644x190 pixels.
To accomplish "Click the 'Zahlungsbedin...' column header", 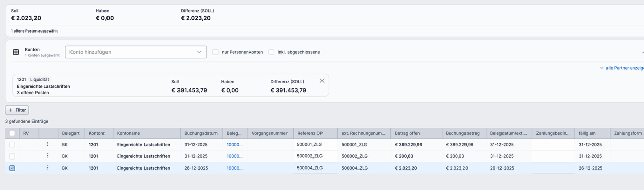I will tap(553, 133).
